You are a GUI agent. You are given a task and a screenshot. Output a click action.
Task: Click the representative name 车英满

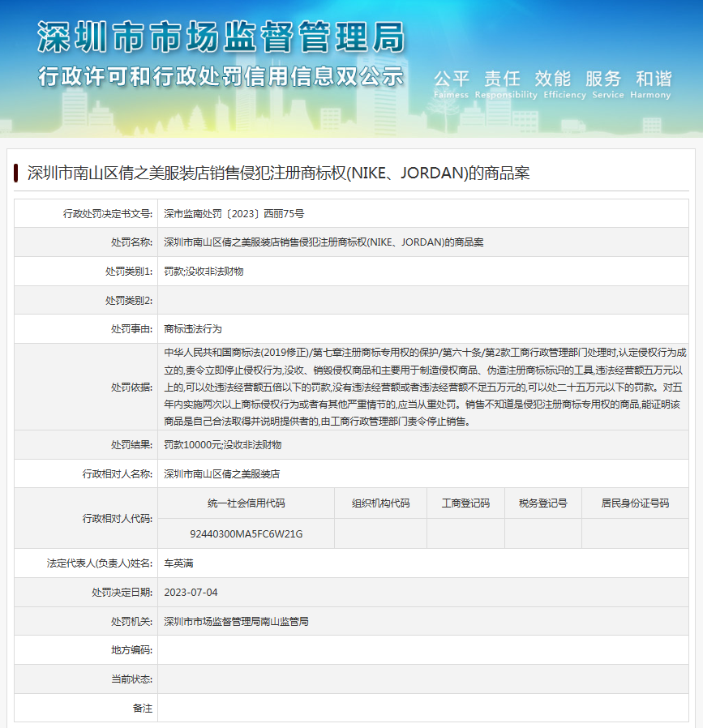point(178,563)
